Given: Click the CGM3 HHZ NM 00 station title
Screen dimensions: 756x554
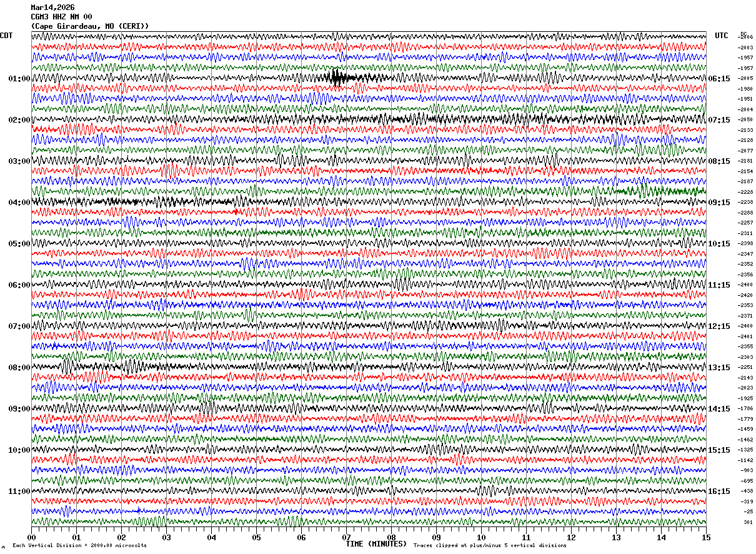Looking at the screenshot, I should pyautogui.click(x=61, y=17).
